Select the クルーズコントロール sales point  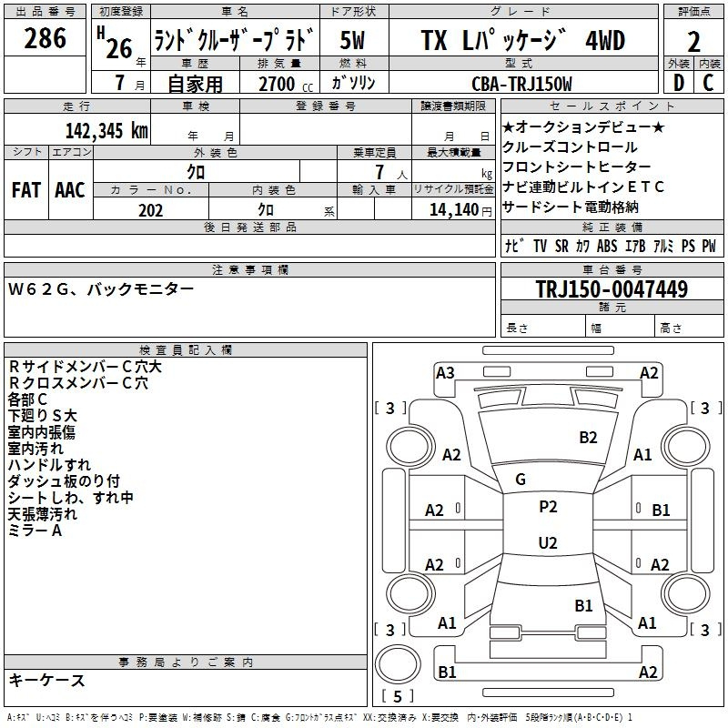(x=570, y=147)
